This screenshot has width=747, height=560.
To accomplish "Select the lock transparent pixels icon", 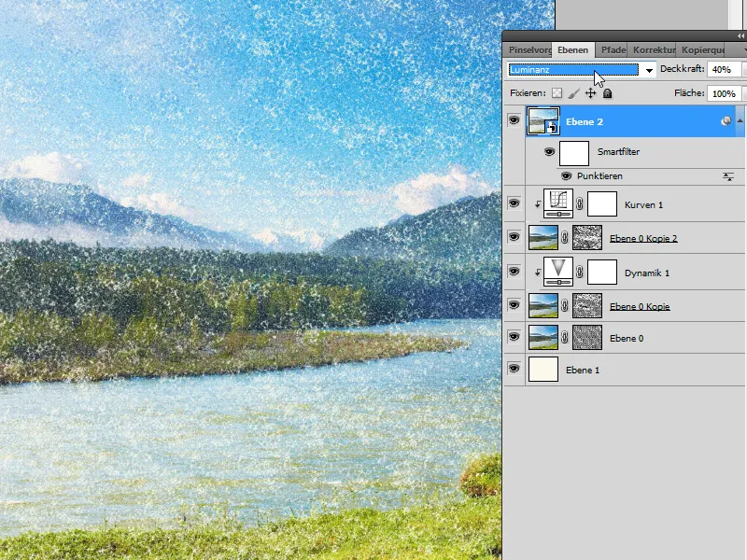I will (x=557, y=92).
